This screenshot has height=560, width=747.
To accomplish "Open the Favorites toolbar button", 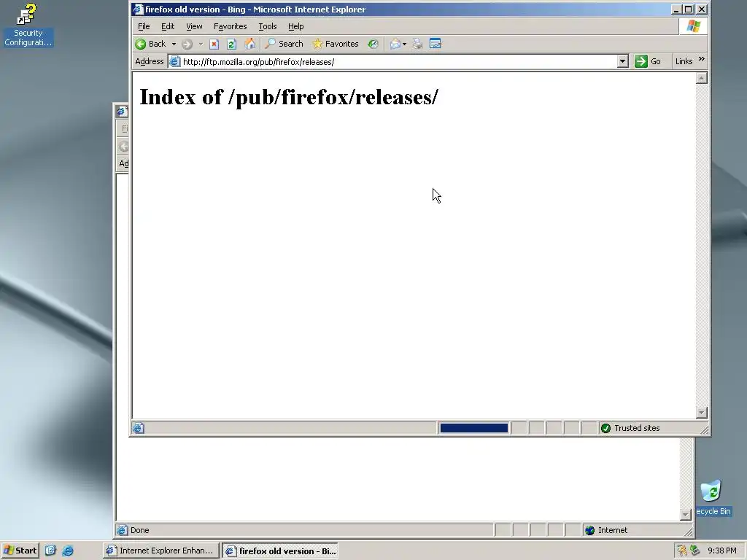I will coord(336,44).
